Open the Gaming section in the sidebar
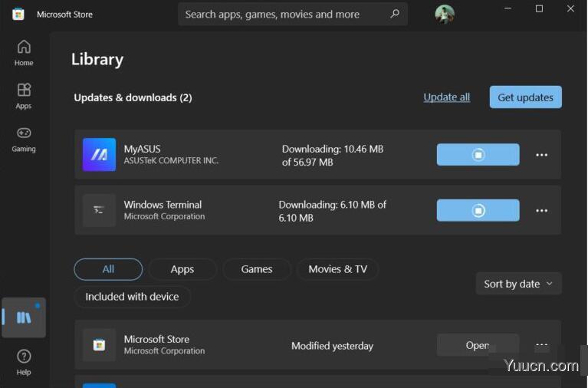This screenshot has height=388, width=588. coord(24,140)
